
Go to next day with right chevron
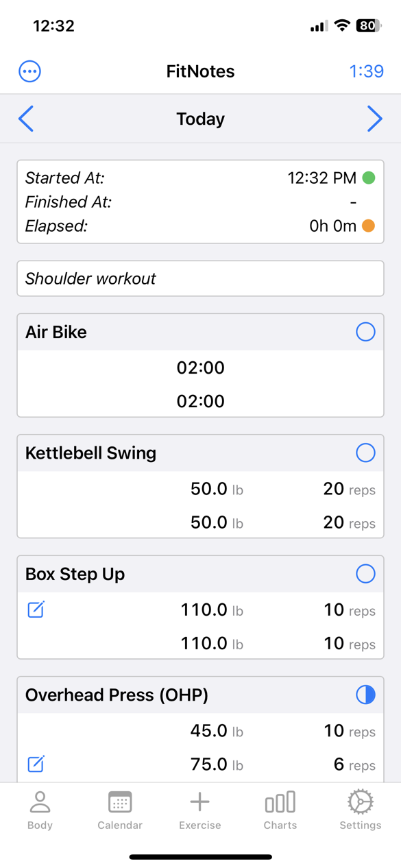[x=374, y=119]
